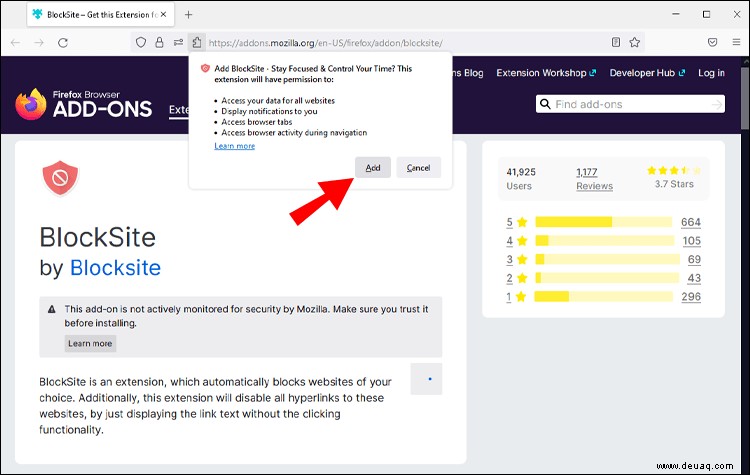Focus the Find add-ons search field

630,104
